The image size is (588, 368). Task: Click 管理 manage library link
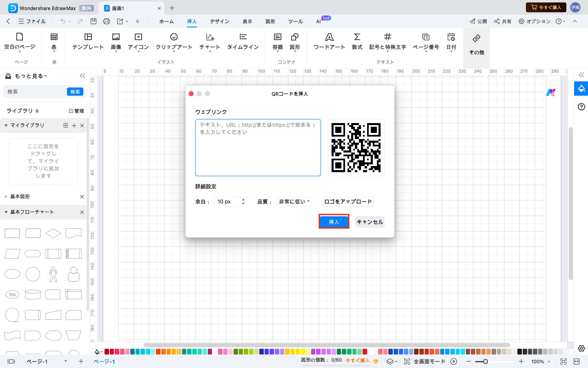tap(76, 111)
